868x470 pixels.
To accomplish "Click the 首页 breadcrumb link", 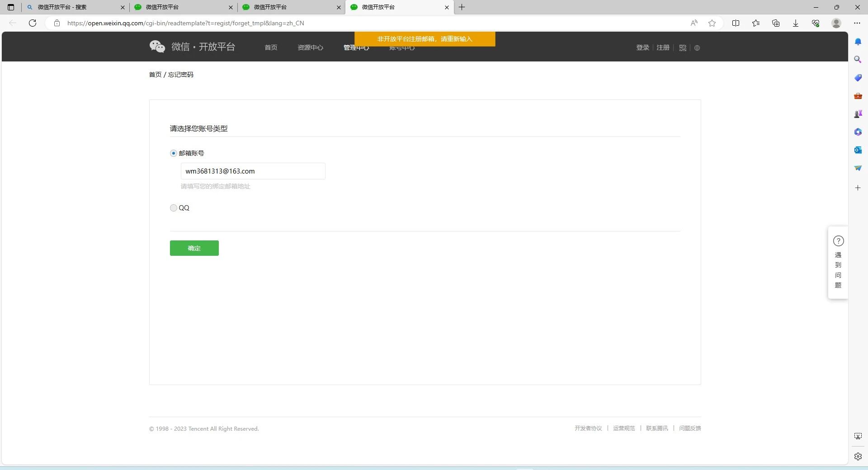I will pyautogui.click(x=155, y=75).
